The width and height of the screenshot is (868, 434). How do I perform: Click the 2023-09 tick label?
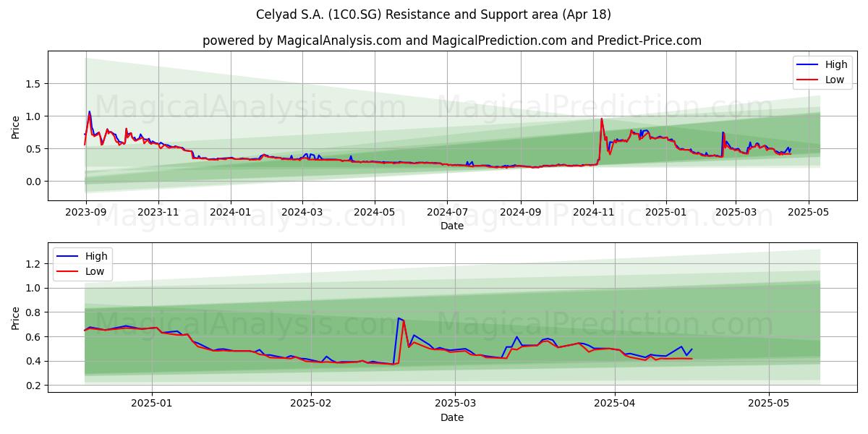click(86, 213)
